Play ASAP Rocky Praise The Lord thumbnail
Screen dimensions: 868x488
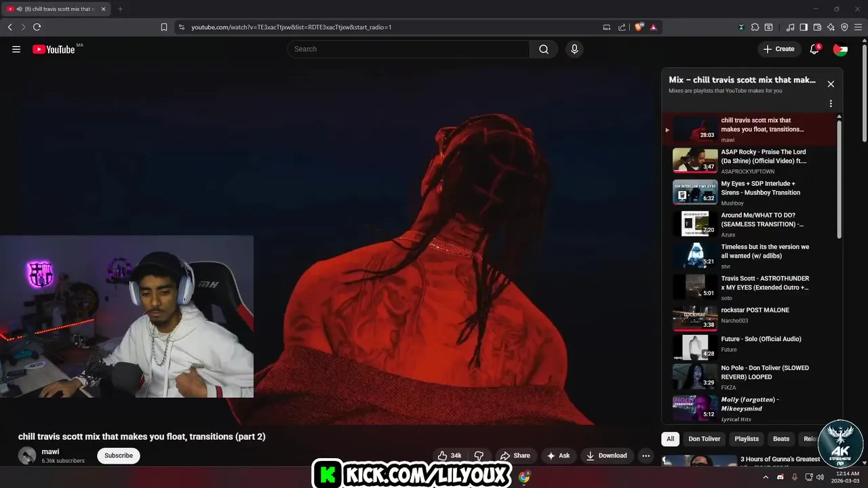[x=695, y=161]
